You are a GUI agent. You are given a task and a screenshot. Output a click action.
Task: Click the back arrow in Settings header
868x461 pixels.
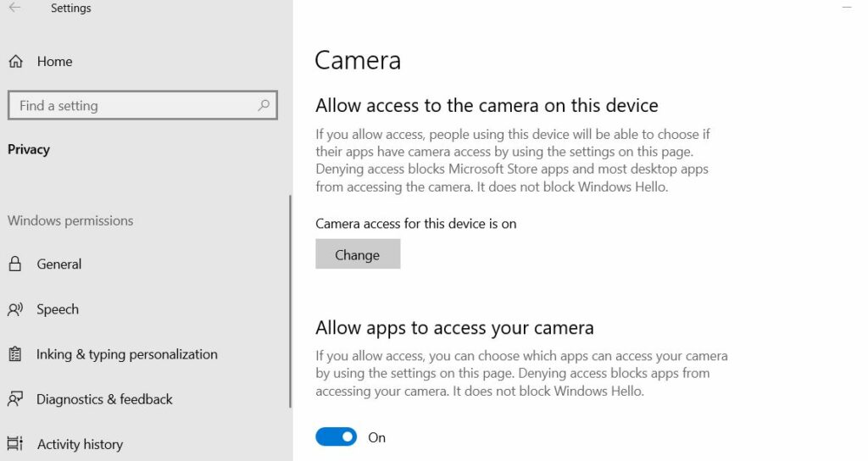pos(14,8)
